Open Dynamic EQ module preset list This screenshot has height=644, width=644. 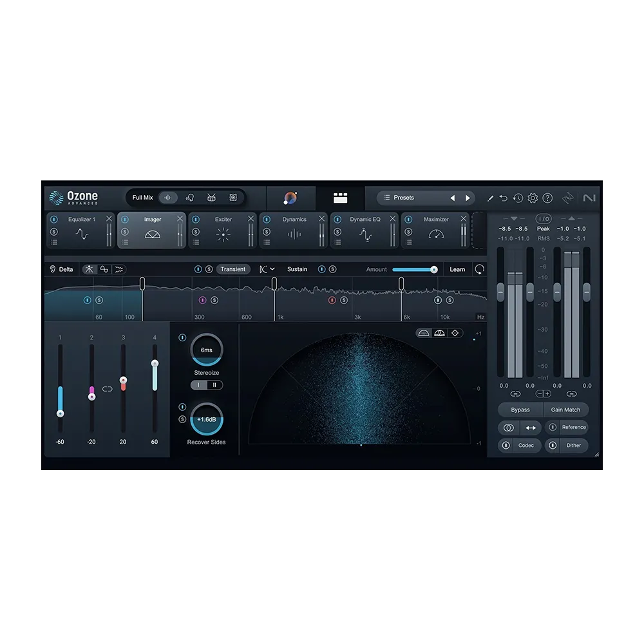coord(337,243)
